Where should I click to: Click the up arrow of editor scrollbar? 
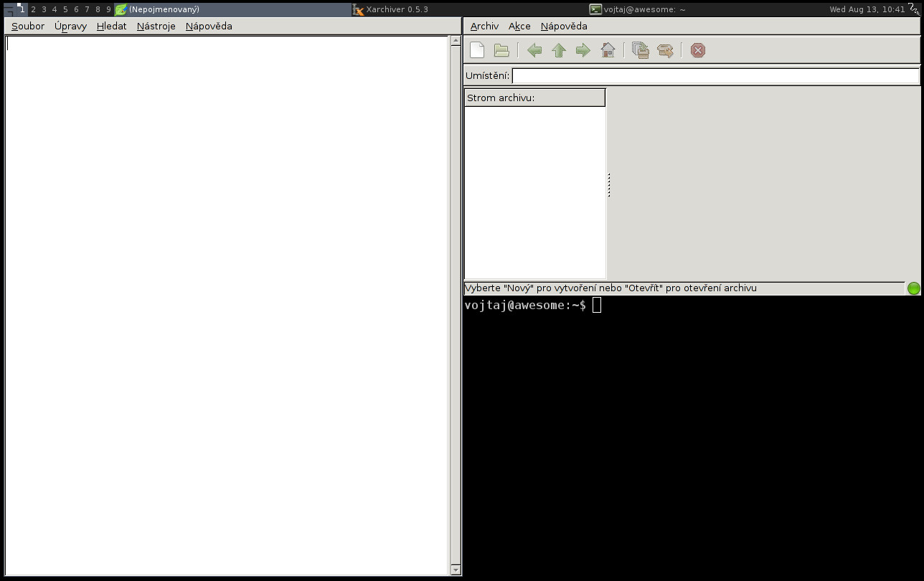click(456, 40)
